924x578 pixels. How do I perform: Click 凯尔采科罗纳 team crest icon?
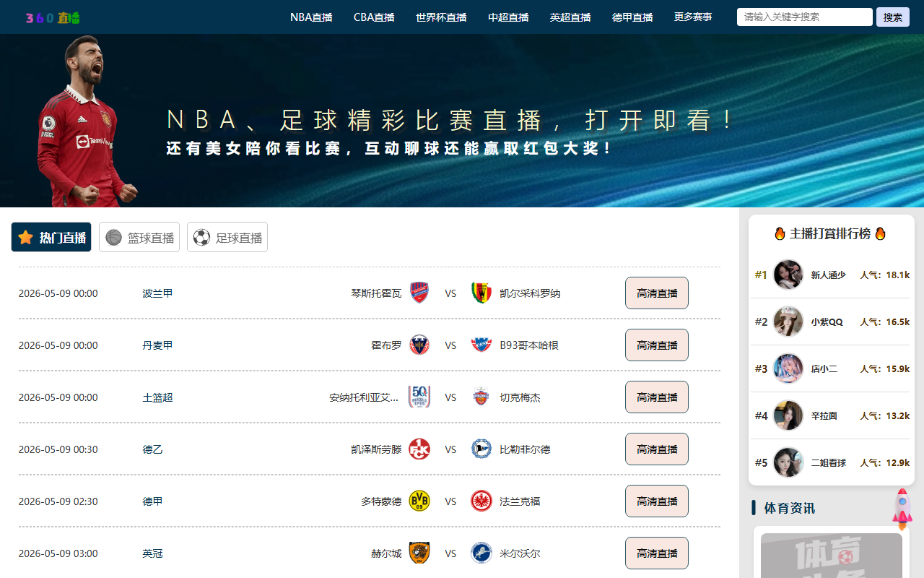(x=481, y=293)
